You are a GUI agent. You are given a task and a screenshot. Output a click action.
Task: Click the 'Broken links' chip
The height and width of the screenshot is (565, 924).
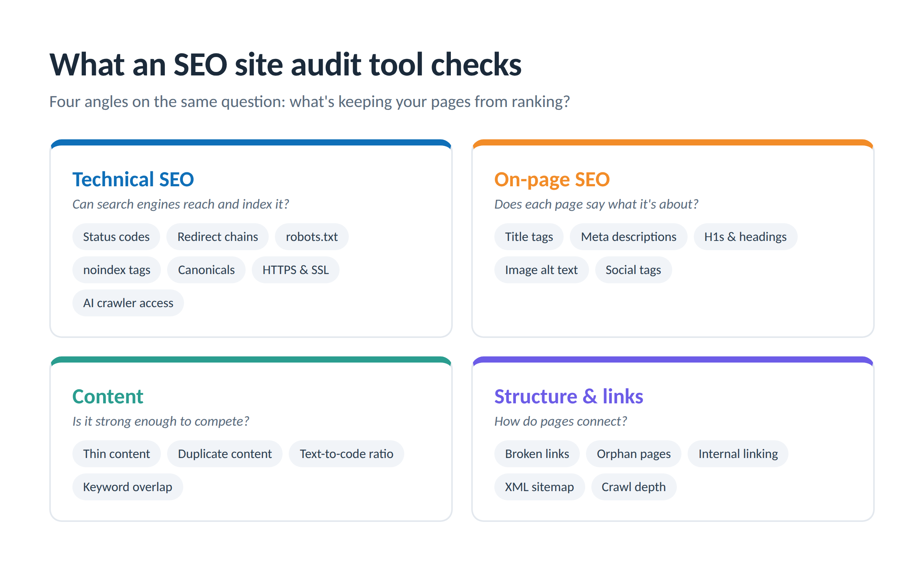pos(537,454)
